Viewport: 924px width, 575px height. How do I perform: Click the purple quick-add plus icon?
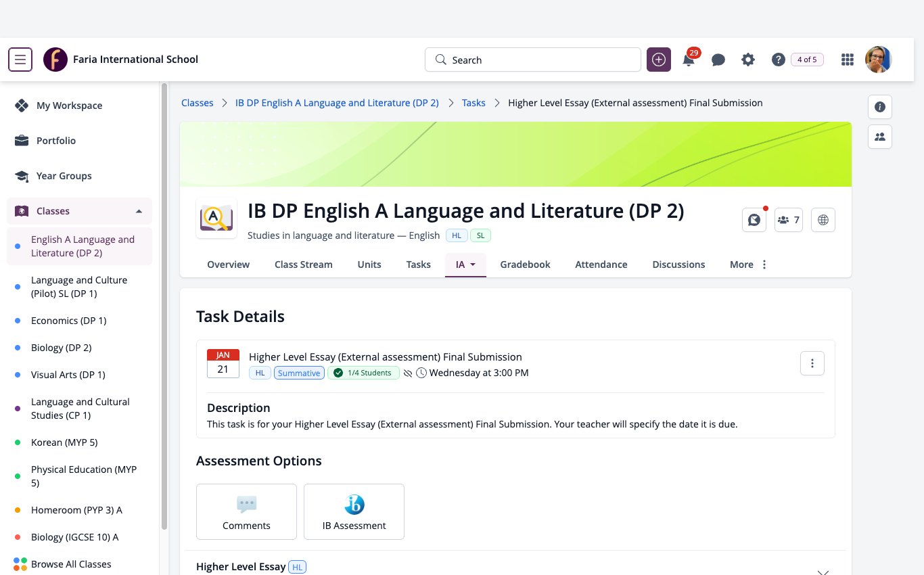click(x=659, y=60)
